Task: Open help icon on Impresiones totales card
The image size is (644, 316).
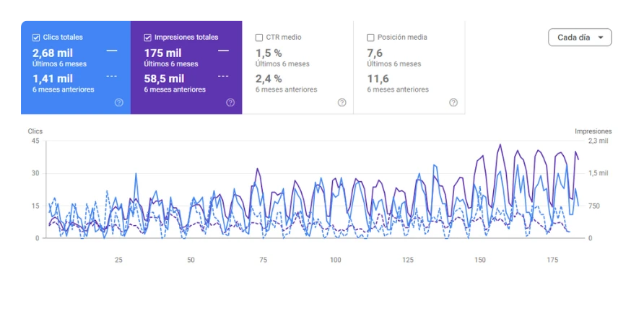Action: coord(230,102)
